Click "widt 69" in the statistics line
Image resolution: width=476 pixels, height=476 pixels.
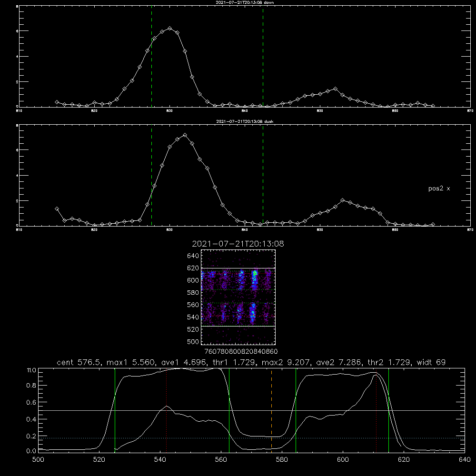(431, 362)
